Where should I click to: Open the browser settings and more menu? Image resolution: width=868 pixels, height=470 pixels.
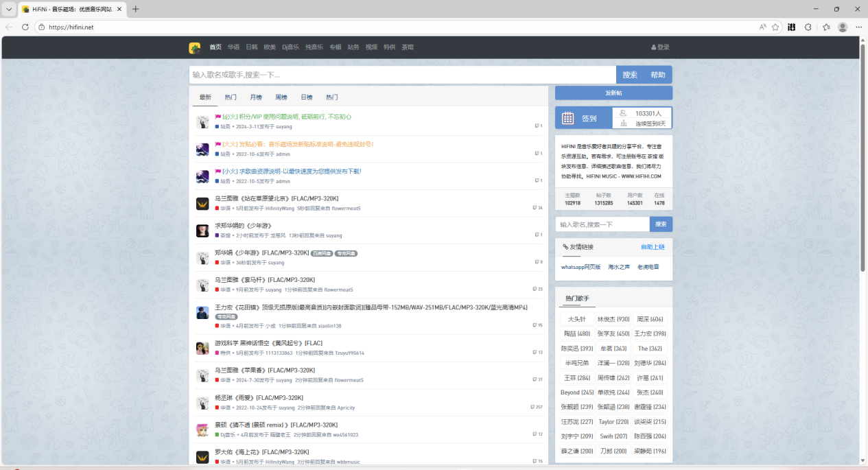coord(858,27)
